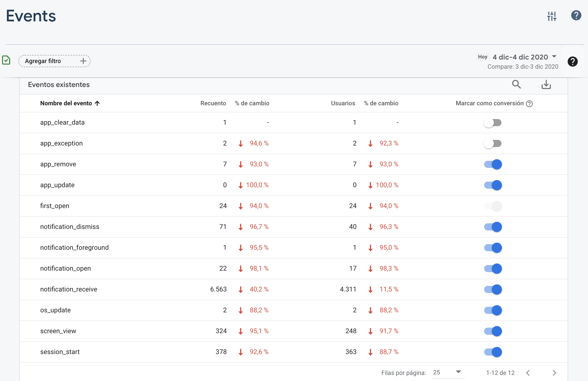The width and height of the screenshot is (588, 381).
Task: Open the customize report sliders icon
Action: point(552,16)
